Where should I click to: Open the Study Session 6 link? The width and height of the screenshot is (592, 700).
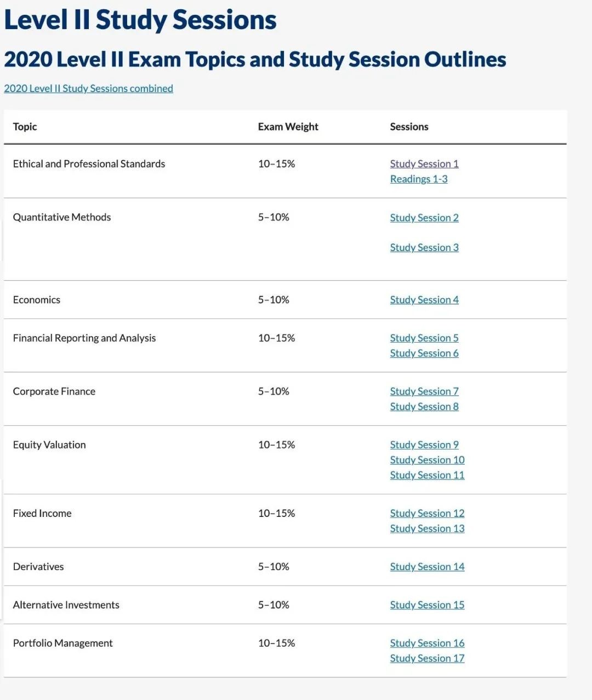[424, 354]
